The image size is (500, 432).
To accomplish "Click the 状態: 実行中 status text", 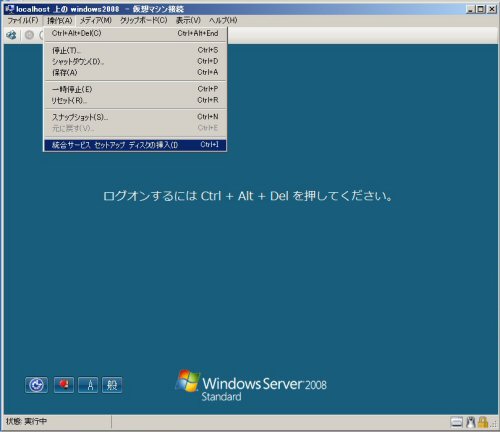I will click(x=26, y=422).
